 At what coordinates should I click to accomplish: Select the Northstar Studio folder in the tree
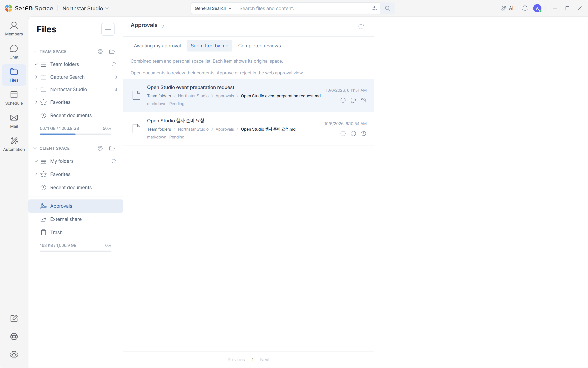(x=68, y=89)
